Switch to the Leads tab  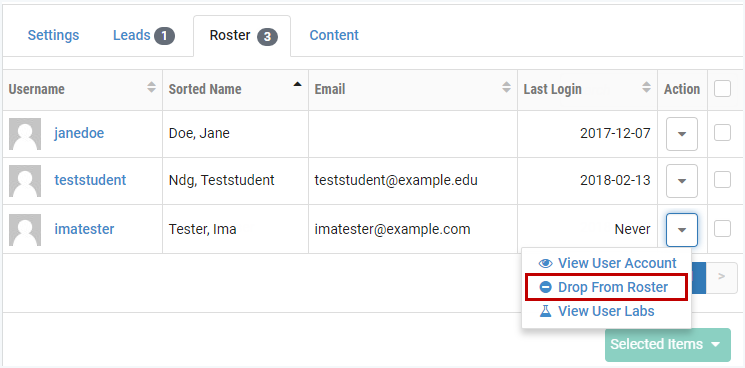[143, 36]
